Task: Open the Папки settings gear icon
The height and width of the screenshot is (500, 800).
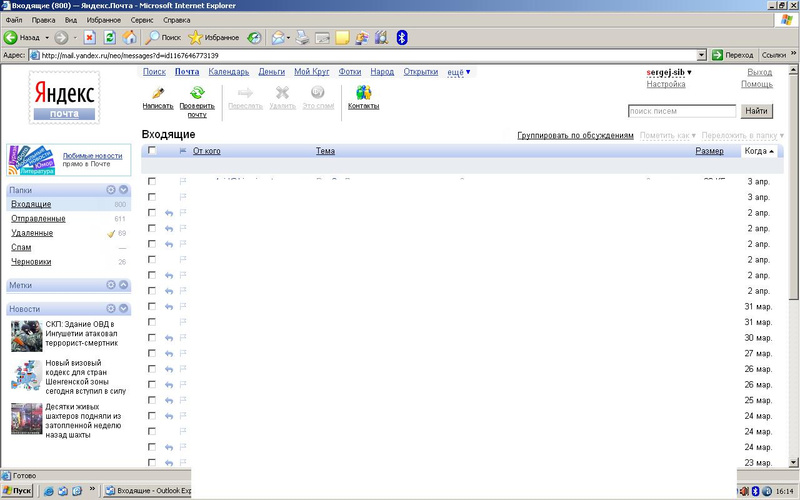Action: pos(111,189)
